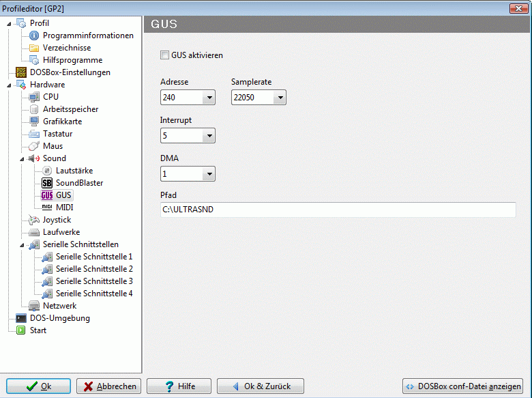The image size is (532, 398).
Task: Click the Maus mouse icon
Action: click(34, 146)
